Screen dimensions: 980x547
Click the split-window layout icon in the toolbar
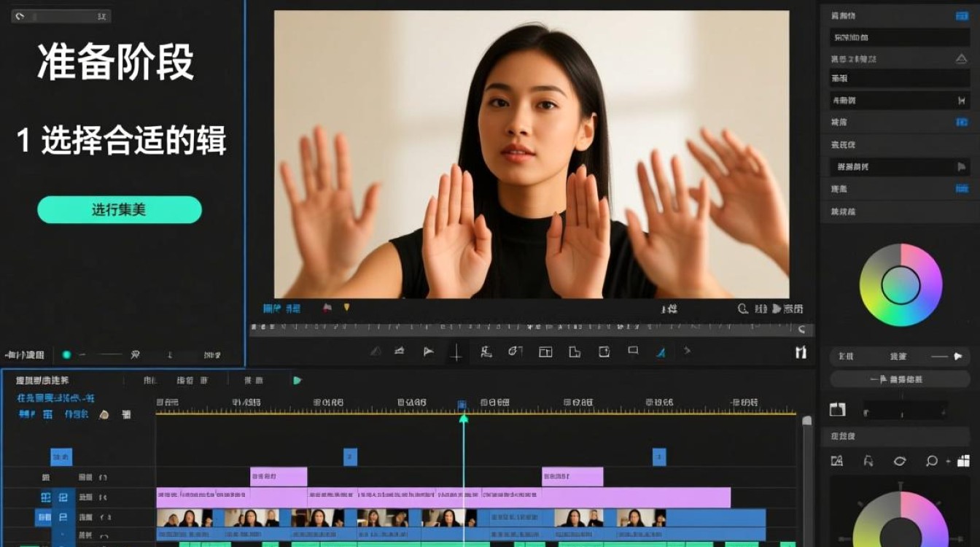pos(545,352)
